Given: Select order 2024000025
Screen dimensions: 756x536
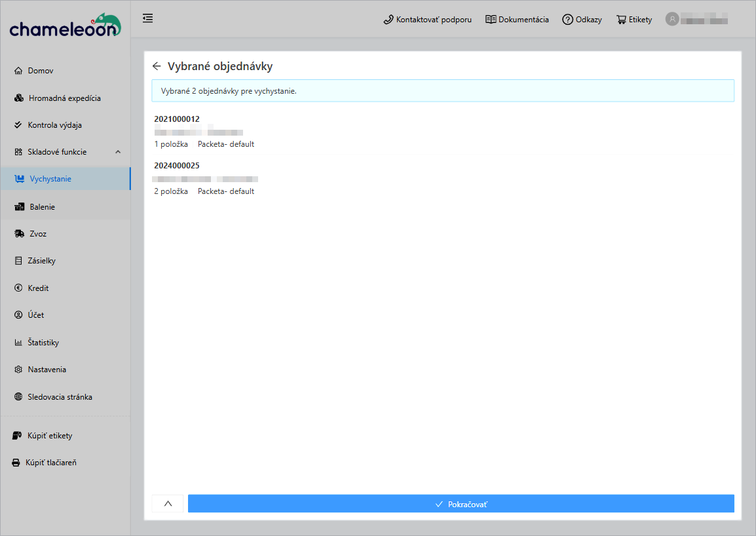Looking at the screenshot, I should (177, 166).
